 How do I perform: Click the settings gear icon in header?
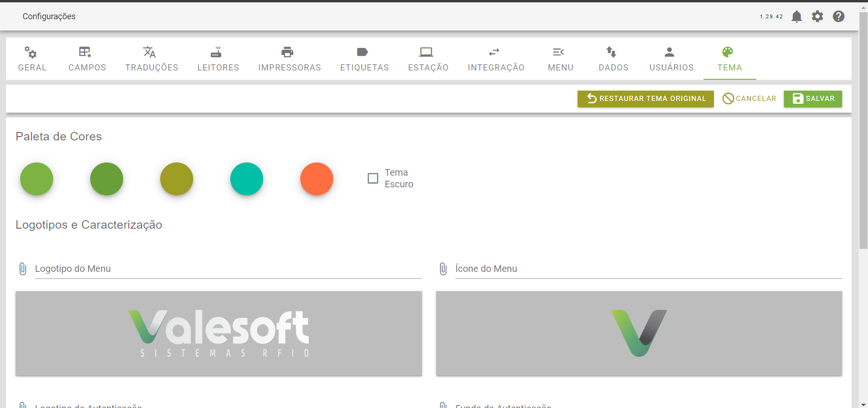(x=818, y=16)
